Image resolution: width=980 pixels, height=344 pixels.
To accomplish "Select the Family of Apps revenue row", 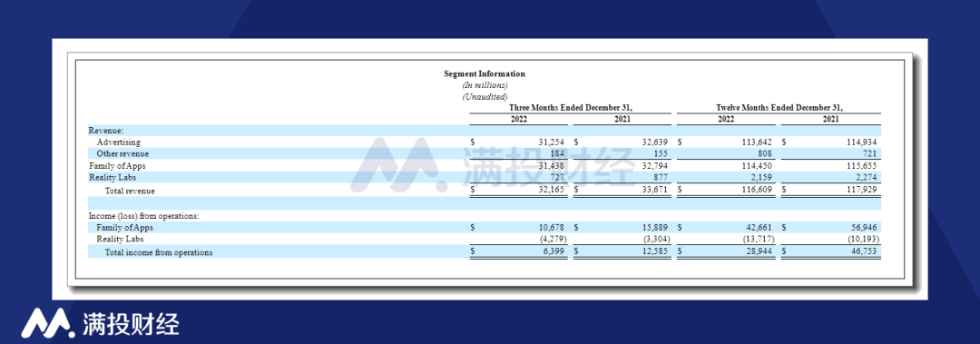I will (485, 166).
